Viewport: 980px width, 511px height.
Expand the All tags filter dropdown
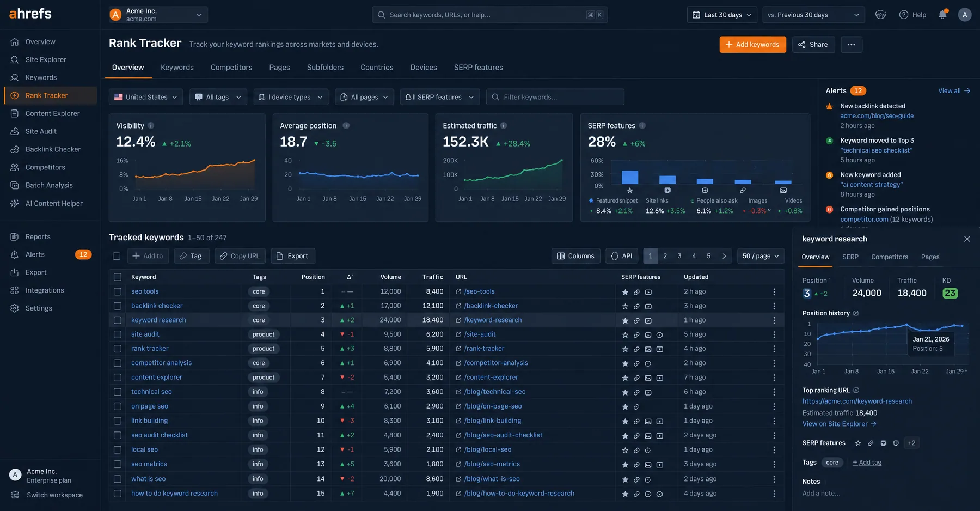[x=218, y=97]
